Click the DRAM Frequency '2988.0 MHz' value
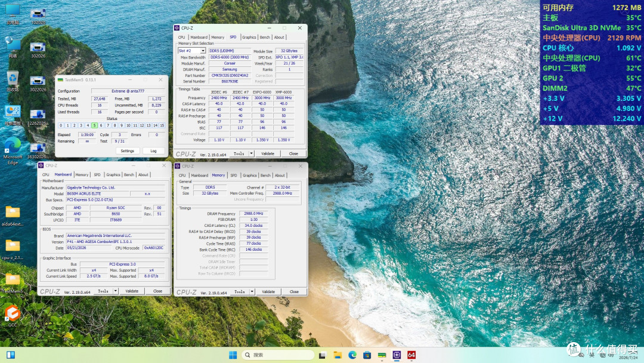 tap(253, 213)
